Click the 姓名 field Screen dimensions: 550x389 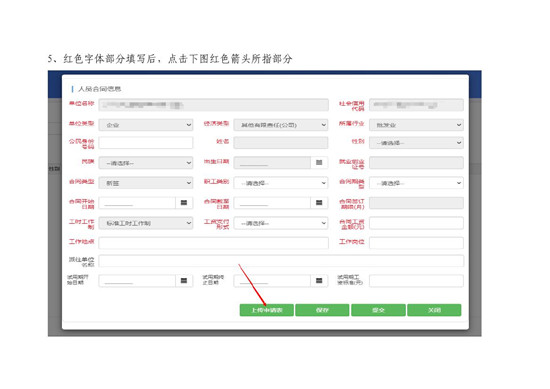tap(281, 143)
